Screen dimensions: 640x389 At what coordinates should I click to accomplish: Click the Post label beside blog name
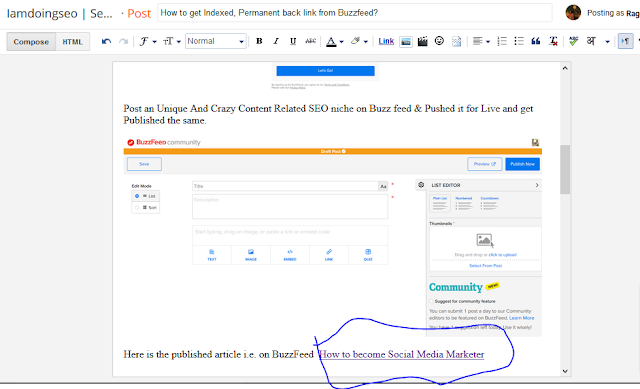point(139,13)
